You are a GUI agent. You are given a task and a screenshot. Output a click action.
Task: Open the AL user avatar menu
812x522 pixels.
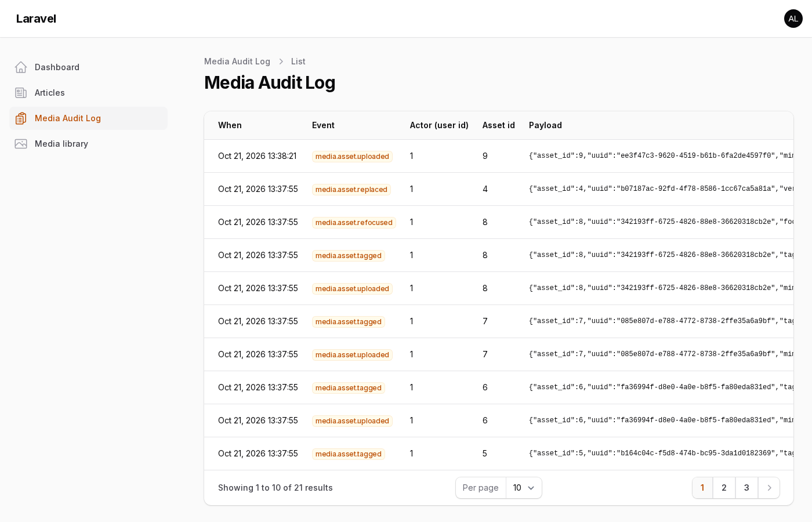793,19
